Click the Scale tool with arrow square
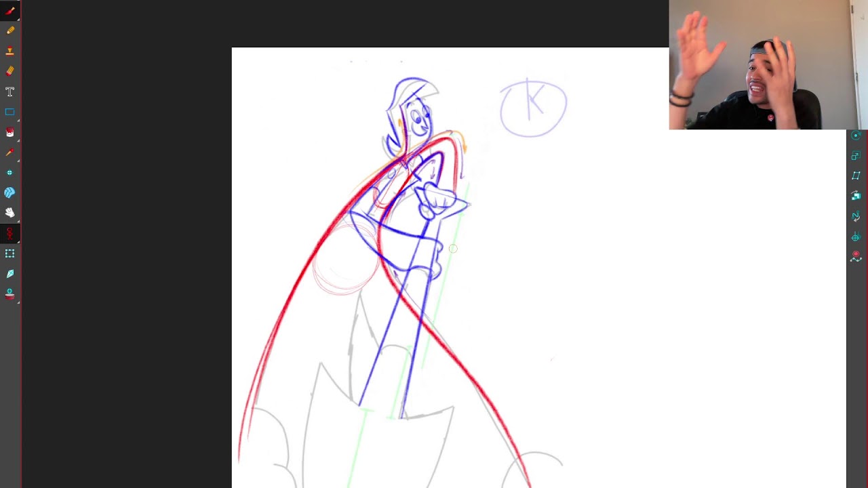868x488 pixels. click(856, 156)
